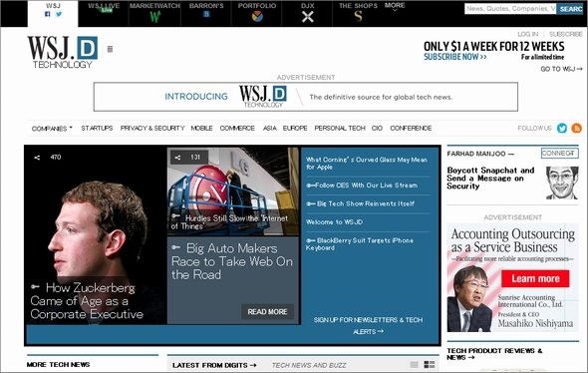Click the Read More button
This screenshot has height=373, width=588.
pyautogui.click(x=267, y=312)
